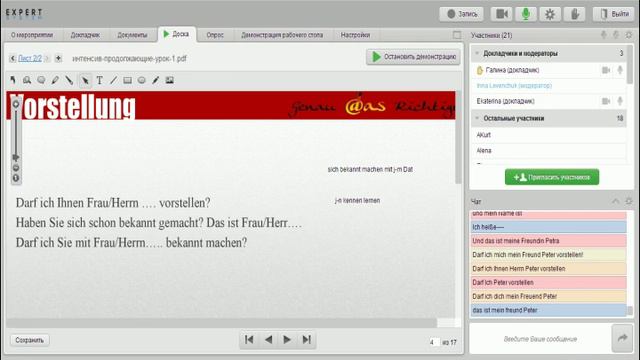Screen dimensions: 640x360
Task: Go to previous sheet arrow
Action: click(x=12, y=58)
